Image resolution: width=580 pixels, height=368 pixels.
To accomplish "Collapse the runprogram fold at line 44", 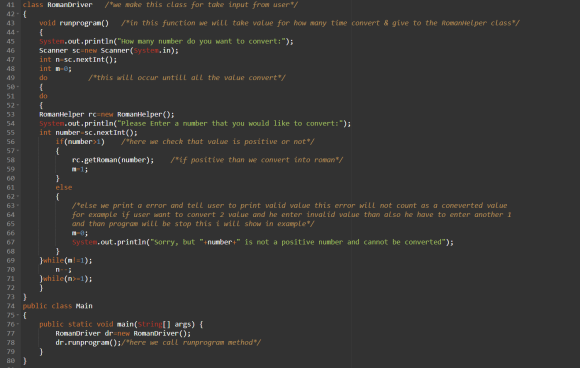I will [x=18, y=32].
